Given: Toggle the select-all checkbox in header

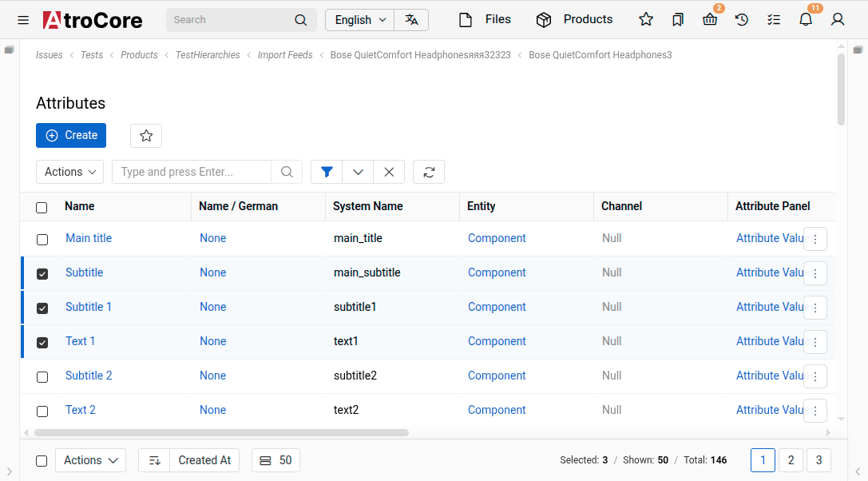Looking at the screenshot, I should [42, 208].
